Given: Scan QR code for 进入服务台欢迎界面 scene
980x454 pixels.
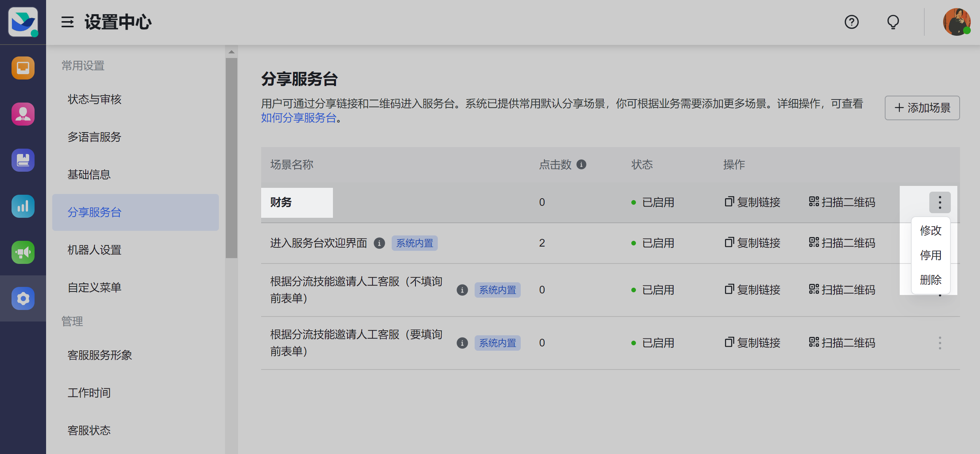Looking at the screenshot, I should tap(842, 243).
